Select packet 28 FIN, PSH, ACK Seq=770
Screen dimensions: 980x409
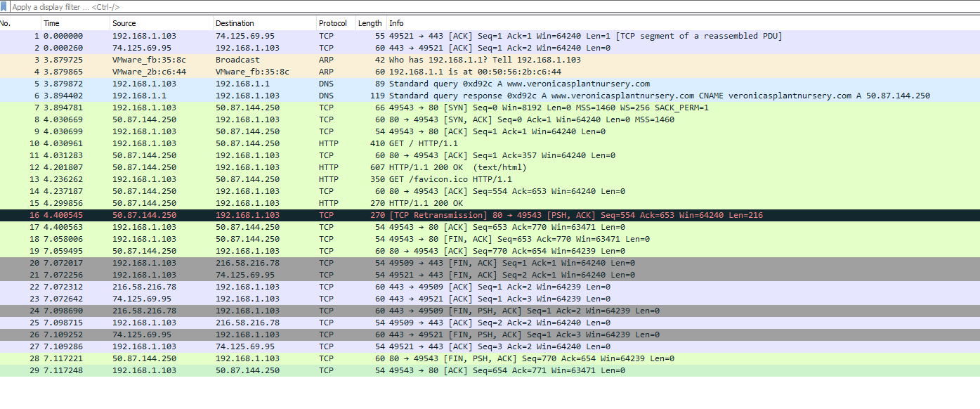490,358
